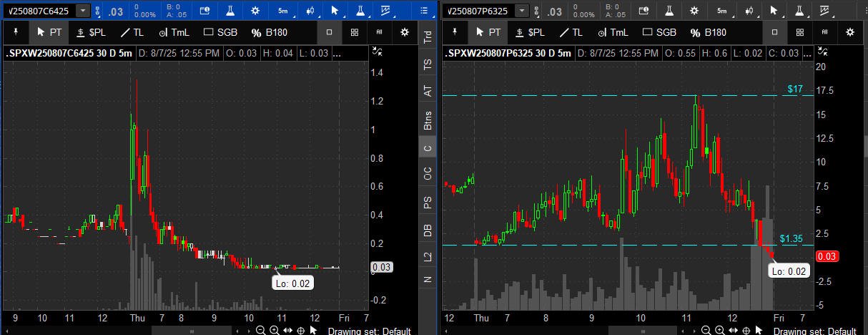Open the TS sidebar tab
The height and width of the screenshot is (335, 868).
pos(428,64)
